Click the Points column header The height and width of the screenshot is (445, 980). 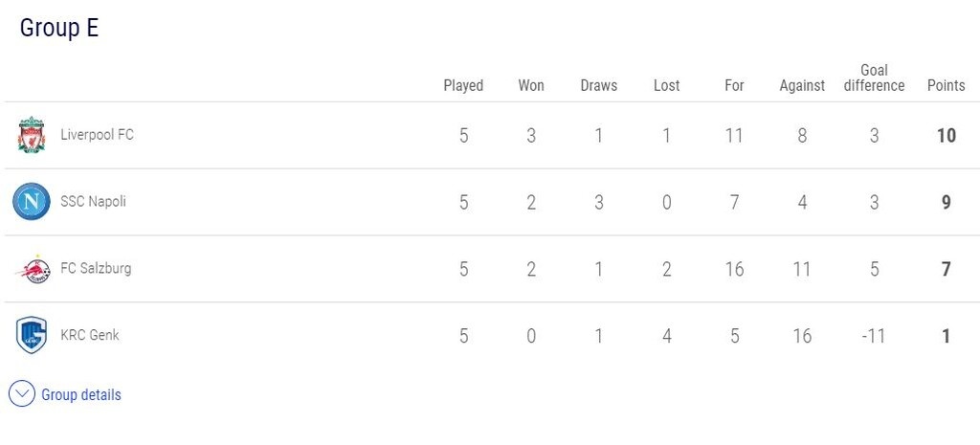click(946, 85)
